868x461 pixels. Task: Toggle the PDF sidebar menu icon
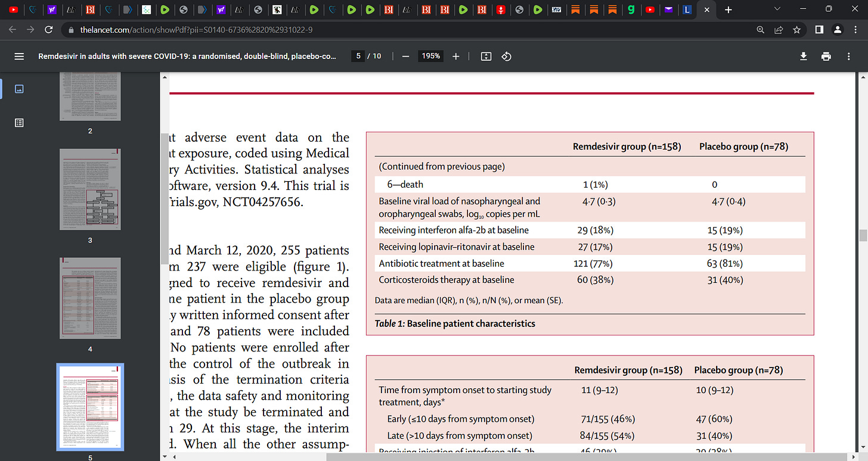pyautogui.click(x=19, y=56)
